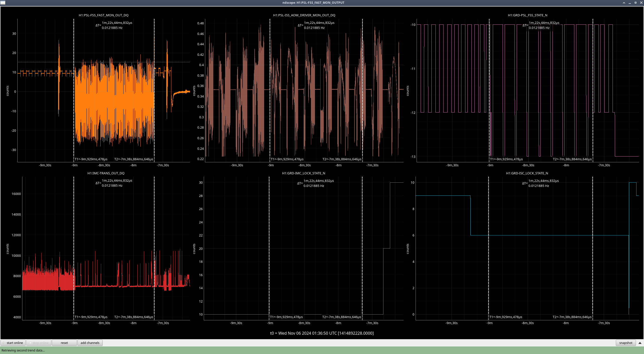Click the -8m,30s tick label under the ISC_LOCK_STATE_N plot

click(528, 323)
